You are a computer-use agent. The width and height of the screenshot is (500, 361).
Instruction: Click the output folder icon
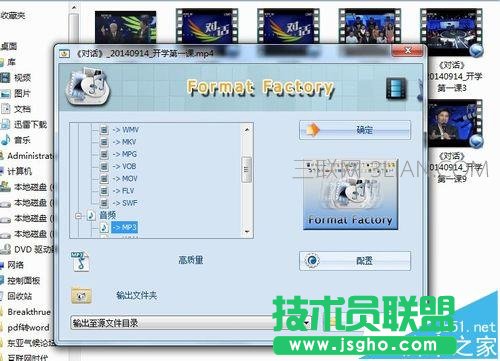pyautogui.click(x=81, y=295)
